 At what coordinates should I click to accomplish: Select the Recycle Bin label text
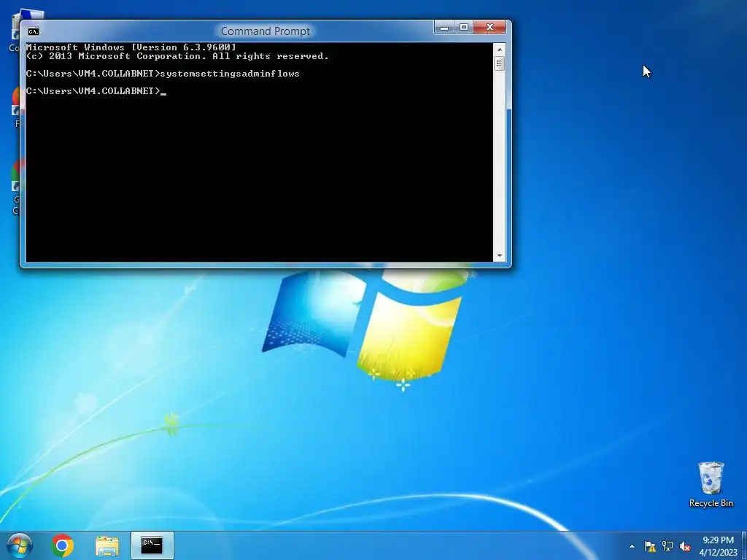tap(711, 503)
